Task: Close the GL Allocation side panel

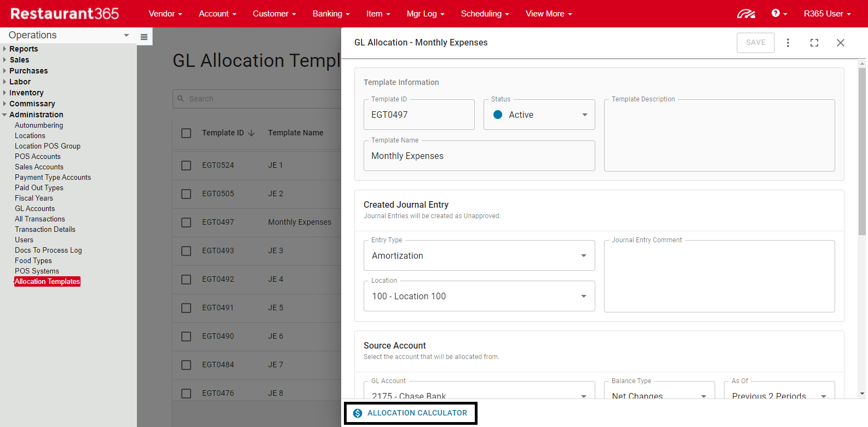Action: (841, 43)
